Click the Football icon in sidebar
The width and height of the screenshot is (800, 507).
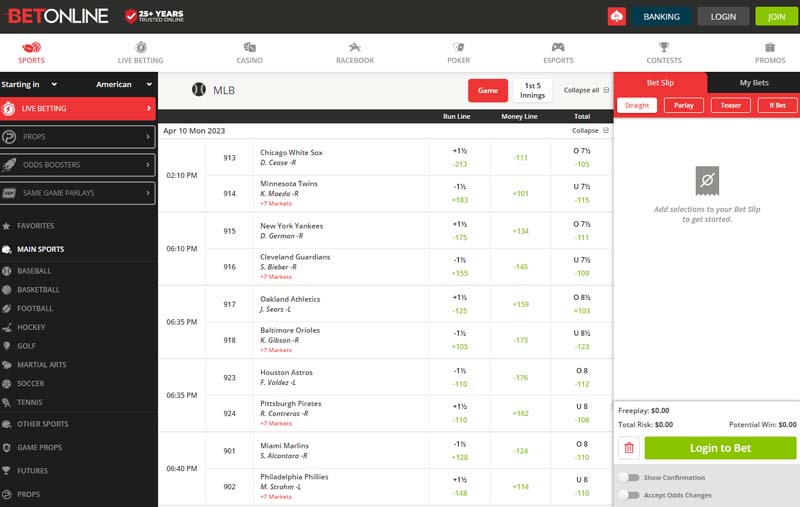tap(7, 309)
